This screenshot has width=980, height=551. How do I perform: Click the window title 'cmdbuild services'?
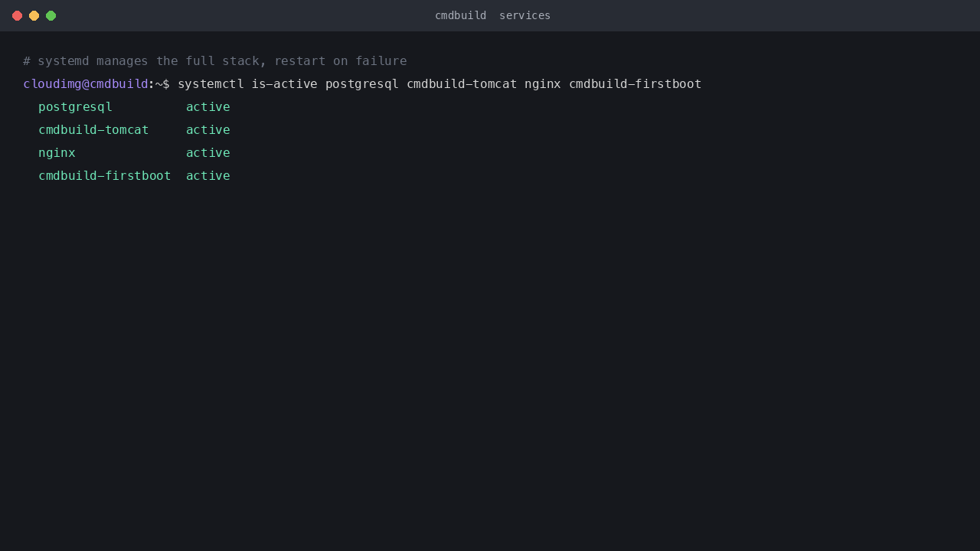pos(492,15)
